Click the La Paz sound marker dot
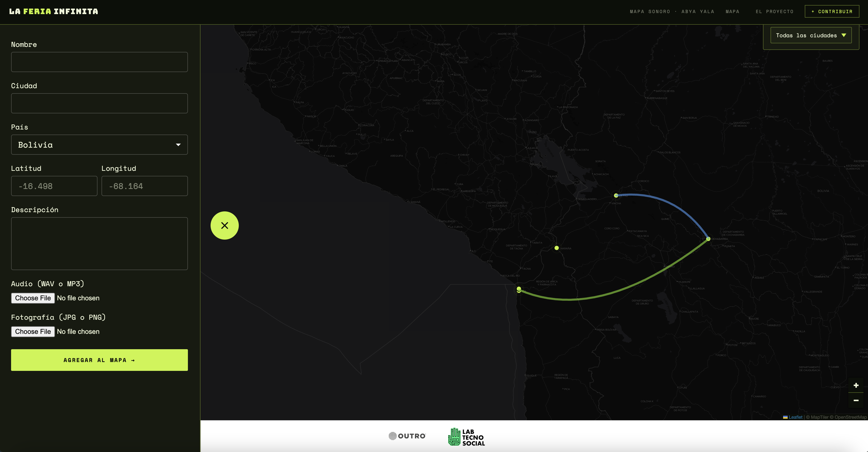Screen dimensions: 868x452 [x=616, y=196]
